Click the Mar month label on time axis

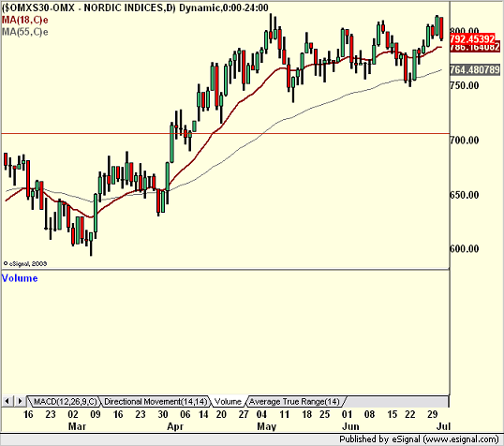pos(77,426)
